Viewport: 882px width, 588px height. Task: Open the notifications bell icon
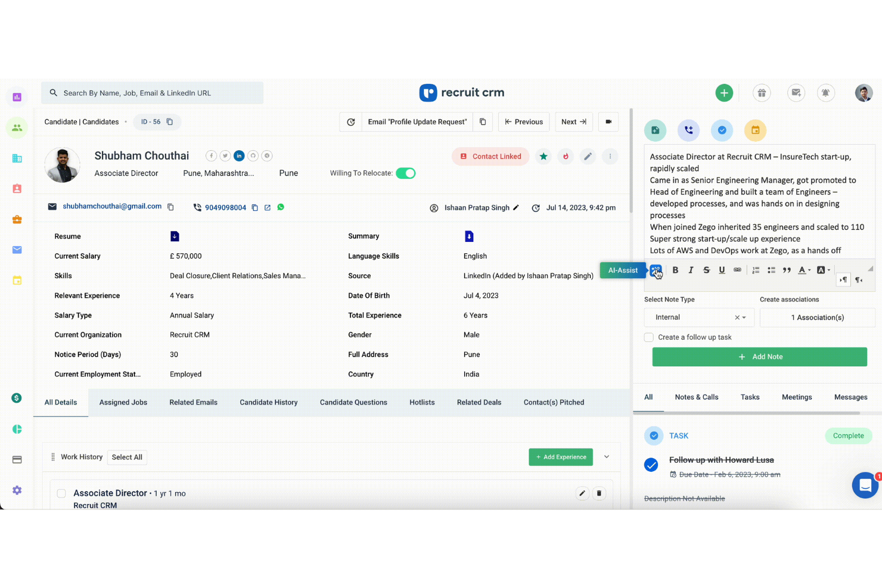tap(825, 93)
